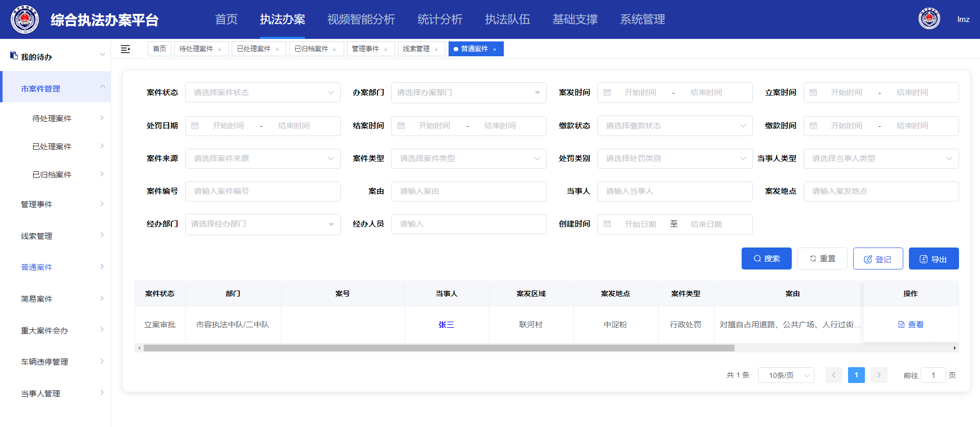Open 统计分析 top menu
The height and width of the screenshot is (427, 980).
[x=440, y=19]
